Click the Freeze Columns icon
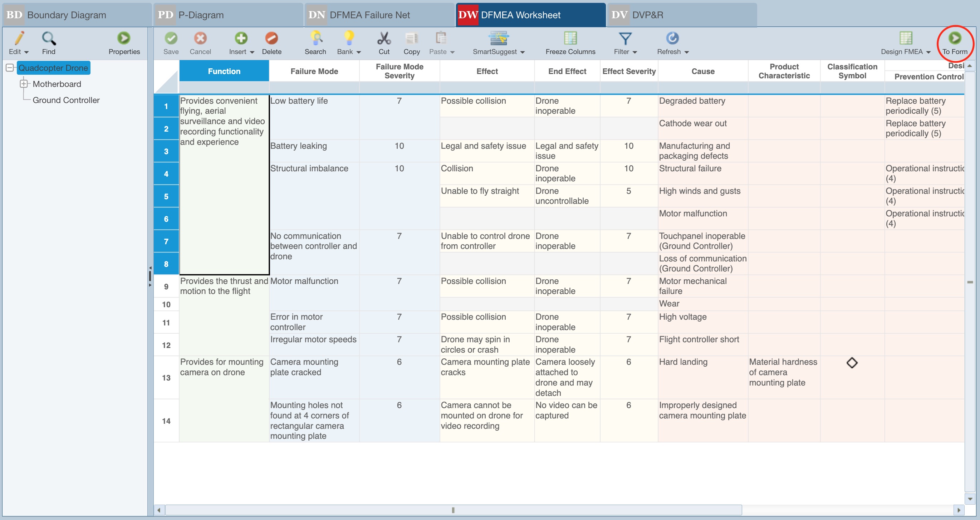The image size is (980, 520). [x=570, y=38]
